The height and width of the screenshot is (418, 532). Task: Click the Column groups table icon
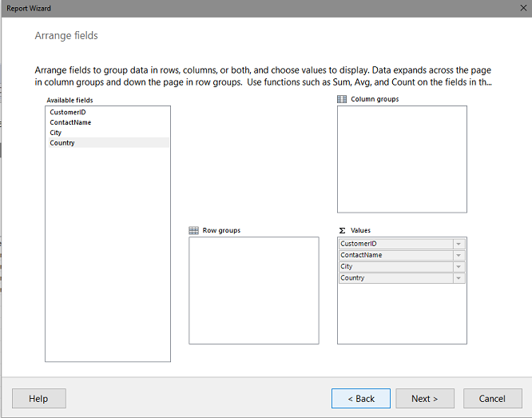click(342, 99)
